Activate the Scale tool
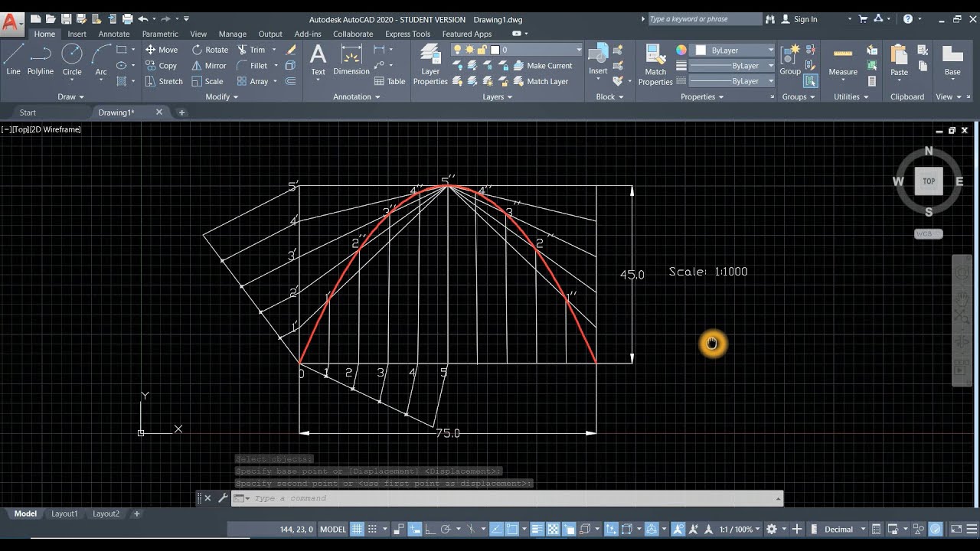Screen dimensions: 980x551 (207, 81)
